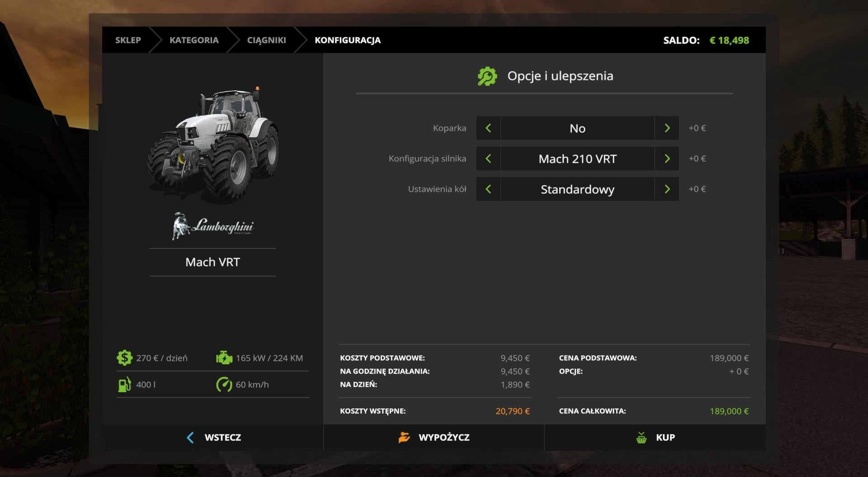Go to SKLEP breadcrumb
Viewport: 868px width, 477px height.
coord(128,40)
